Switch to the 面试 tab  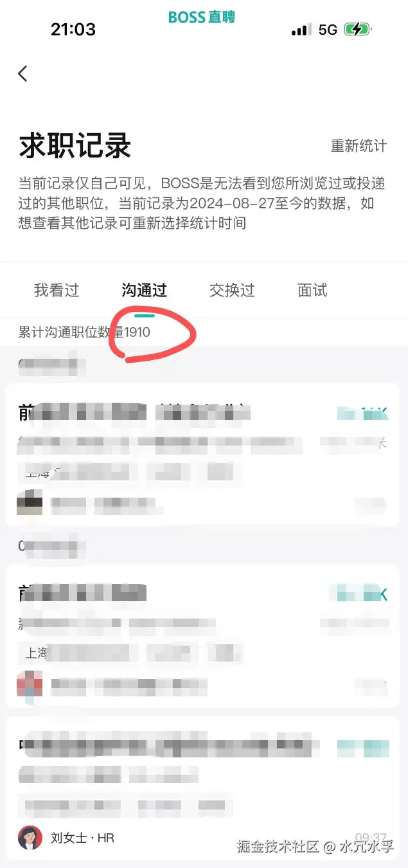pos(312,291)
